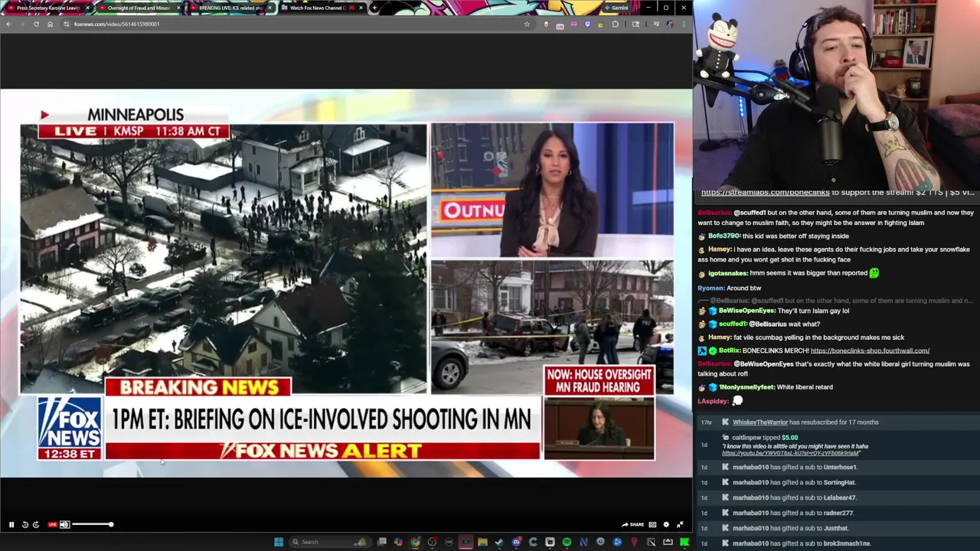Go back in the browser
980x551 pixels.
pos(8,24)
